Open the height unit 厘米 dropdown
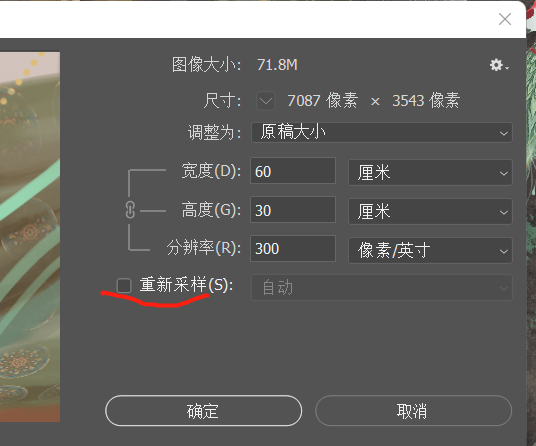 pyautogui.click(x=430, y=211)
